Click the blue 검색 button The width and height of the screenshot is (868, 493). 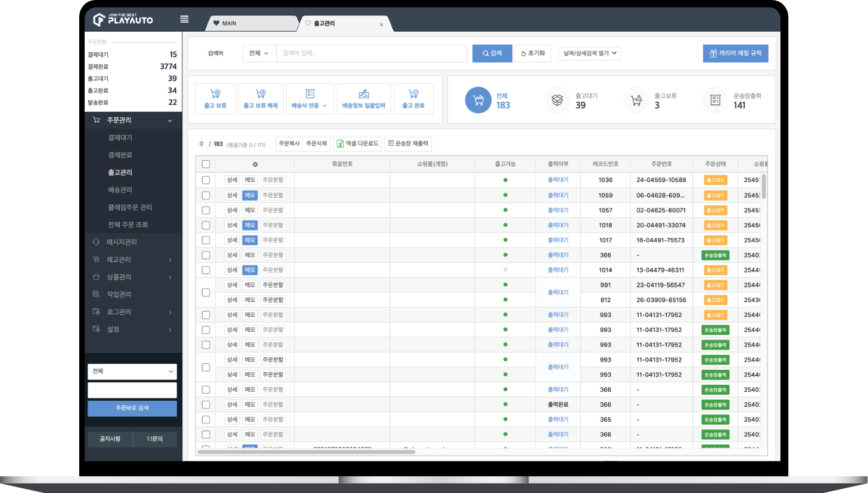point(492,53)
